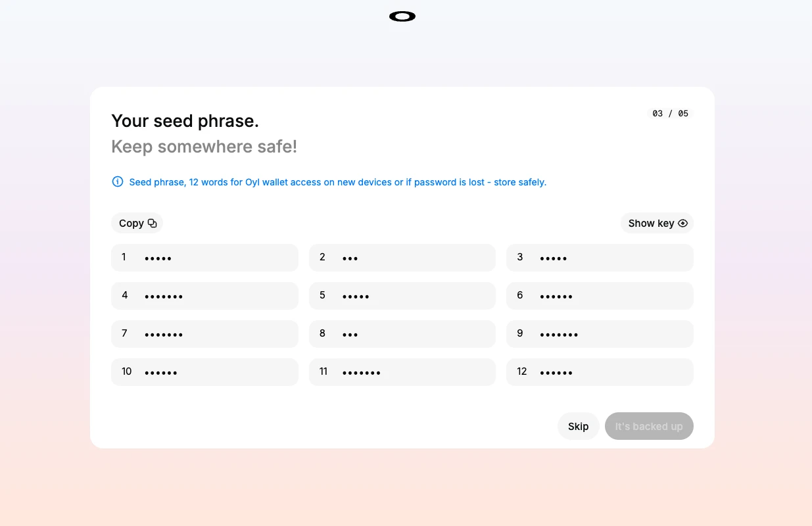Image resolution: width=812 pixels, height=526 pixels.
Task: Select seed word field number 7
Action: coord(204,334)
